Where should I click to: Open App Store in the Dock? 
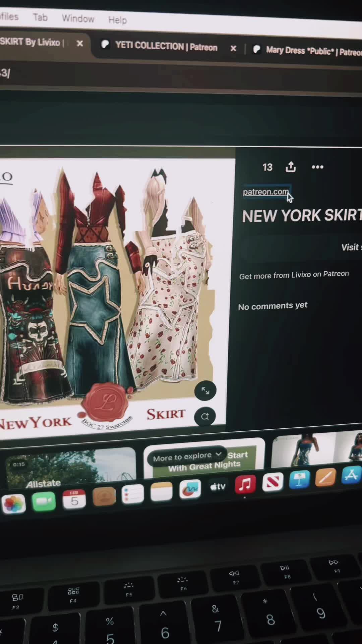352,475
